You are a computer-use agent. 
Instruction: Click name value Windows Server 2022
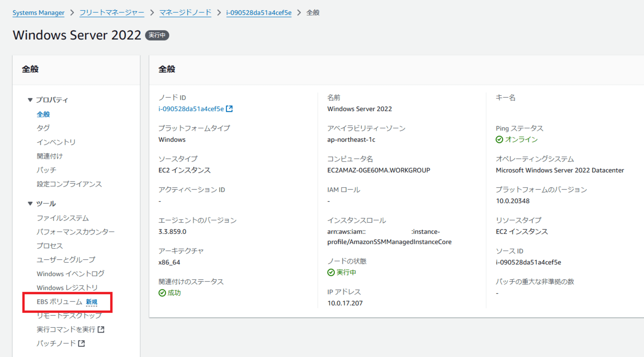360,109
